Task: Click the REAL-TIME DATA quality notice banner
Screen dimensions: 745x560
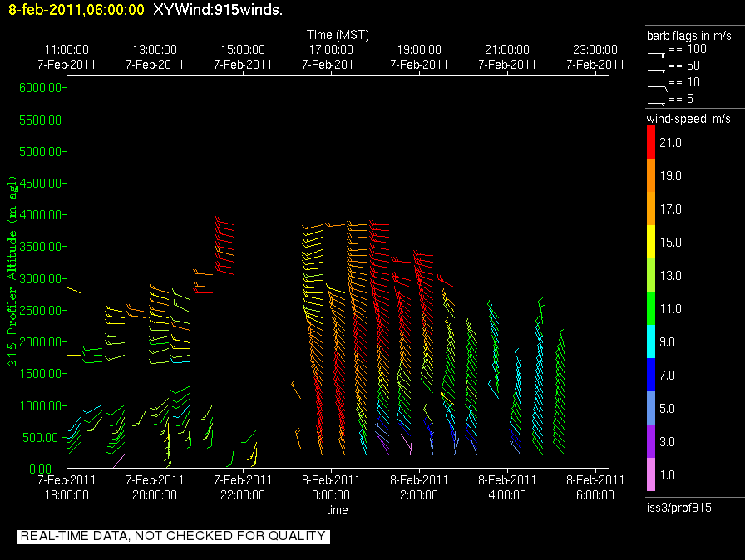Action: pyautogui.click(x=173, y=536)
